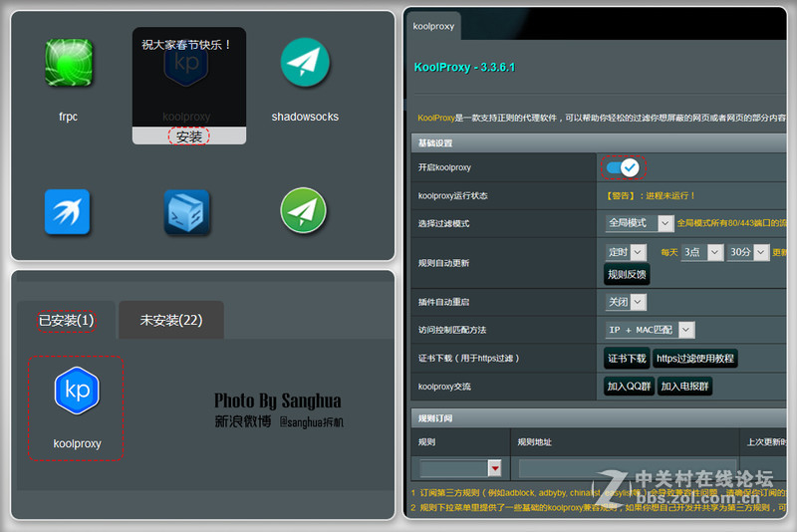Click the 访问控制匹配方法 label
The width and height of the screenshot is (797, 532).
click(x=452, y=330)
